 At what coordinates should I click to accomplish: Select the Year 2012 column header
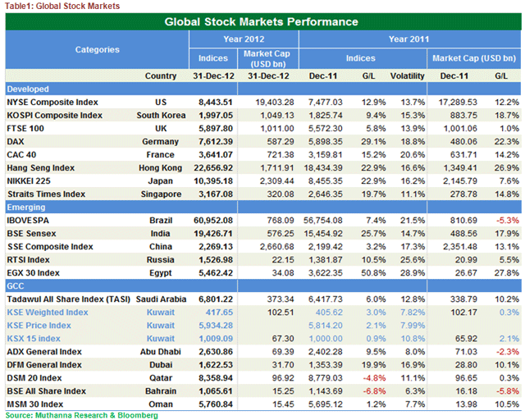point(243,39)
